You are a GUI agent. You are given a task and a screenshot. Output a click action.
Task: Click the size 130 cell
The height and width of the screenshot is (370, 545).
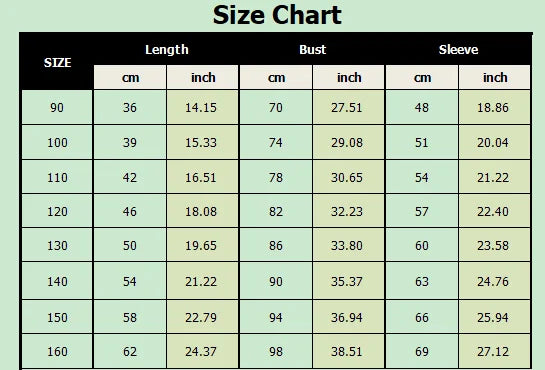(x=57, y=245)
